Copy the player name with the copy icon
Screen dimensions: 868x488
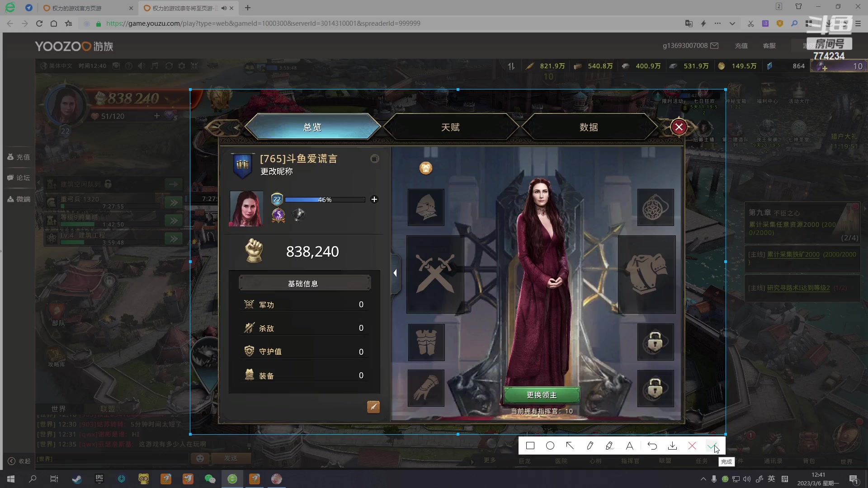coord(374,159)
